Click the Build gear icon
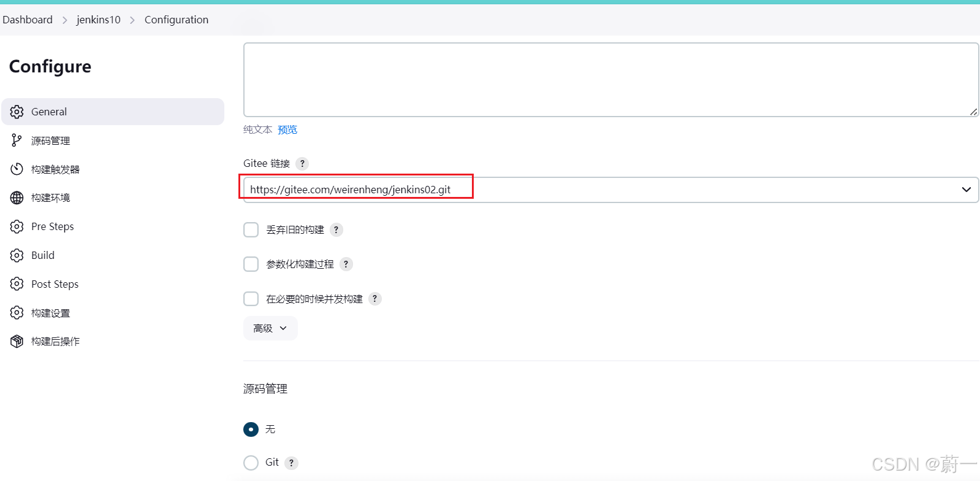The image size is (980, 481). [x=17, y=255]
